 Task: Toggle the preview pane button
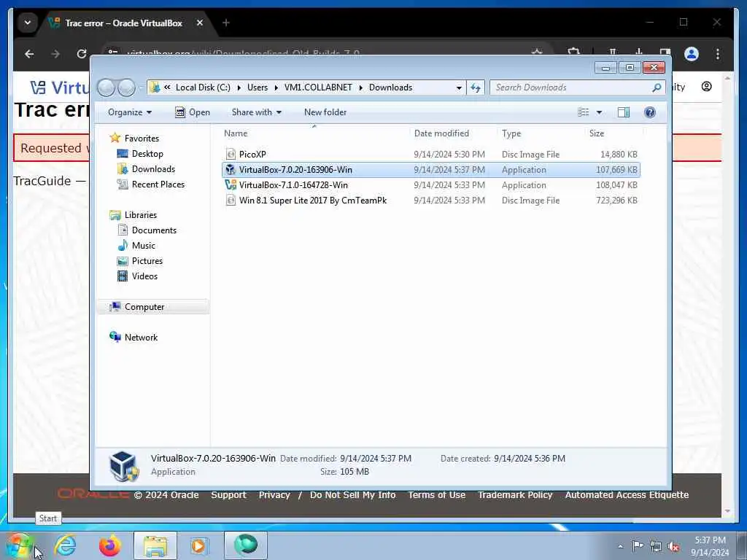[624, 112]
